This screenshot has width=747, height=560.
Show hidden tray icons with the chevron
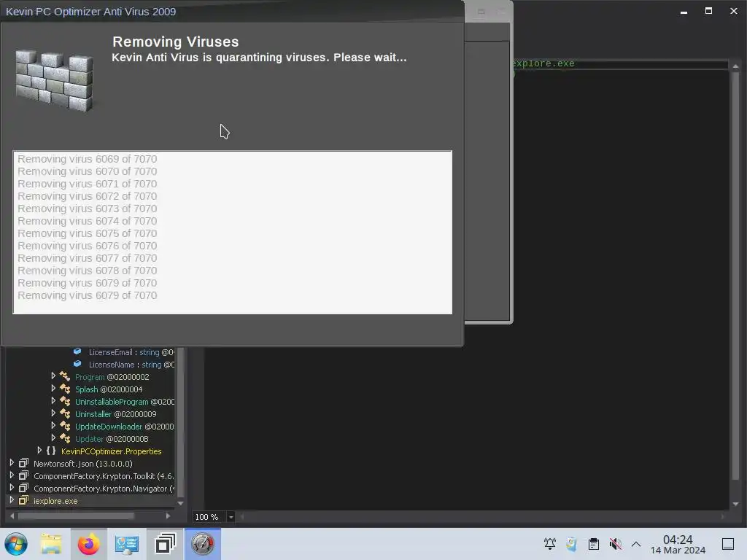pos(636,544)
